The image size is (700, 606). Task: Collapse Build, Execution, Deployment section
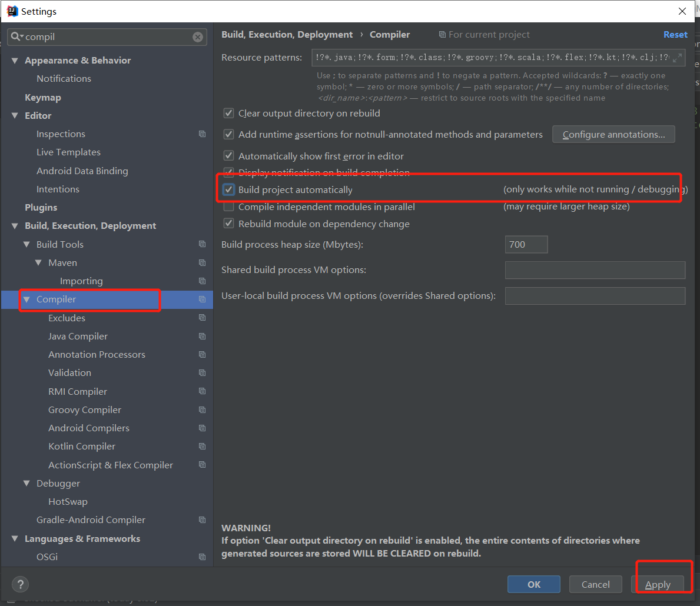click(x=15, y=226)
